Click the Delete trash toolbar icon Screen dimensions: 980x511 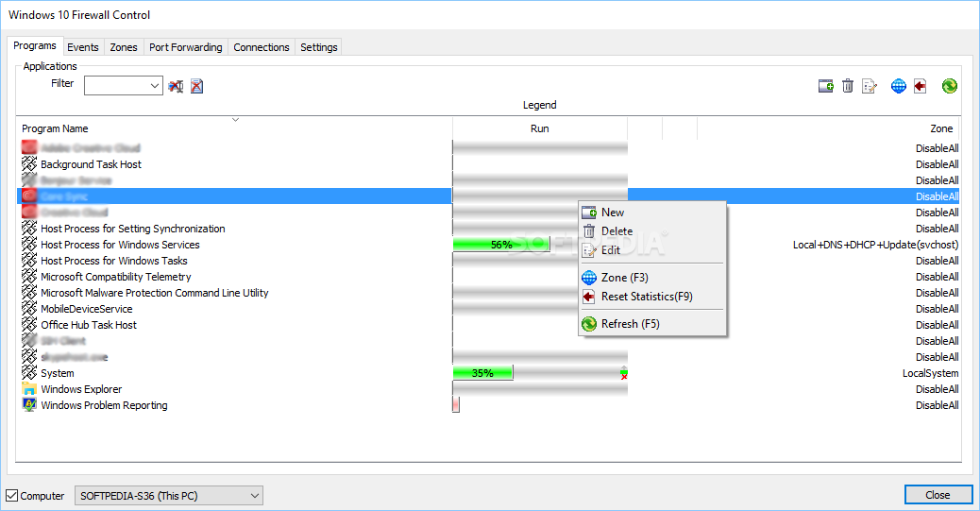(x=848, y=86)
